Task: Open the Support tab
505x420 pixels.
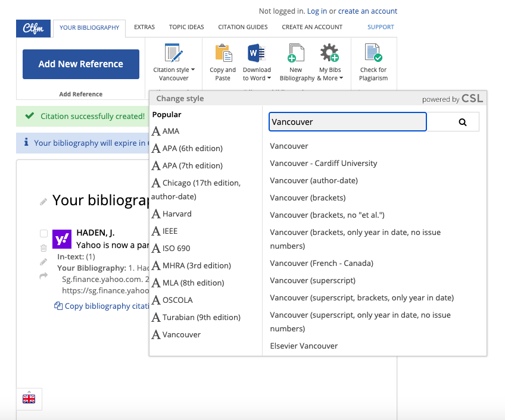Action: pos(381,27)
